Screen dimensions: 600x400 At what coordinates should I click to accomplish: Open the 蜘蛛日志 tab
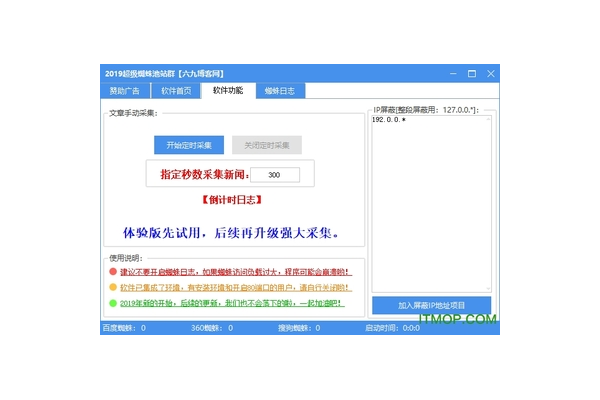279,91
